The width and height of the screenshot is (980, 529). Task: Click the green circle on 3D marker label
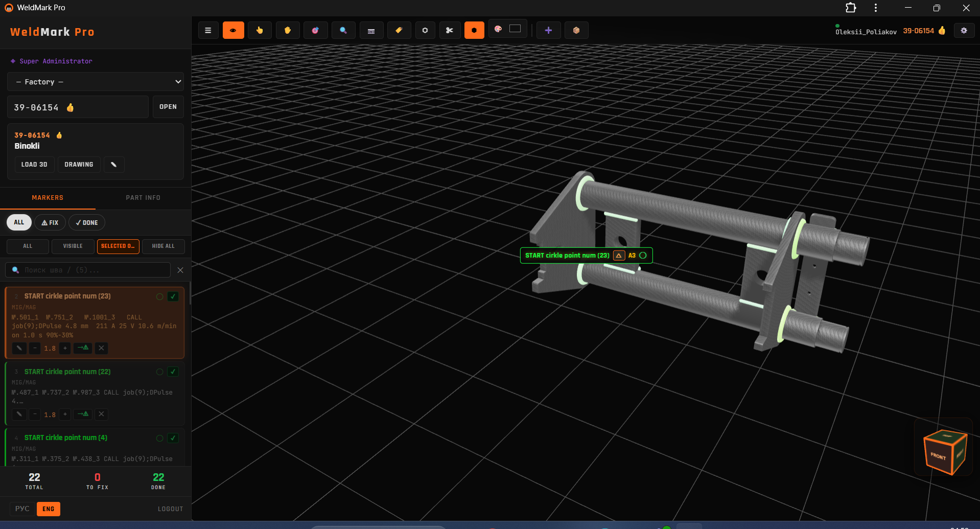click(643, 256)
